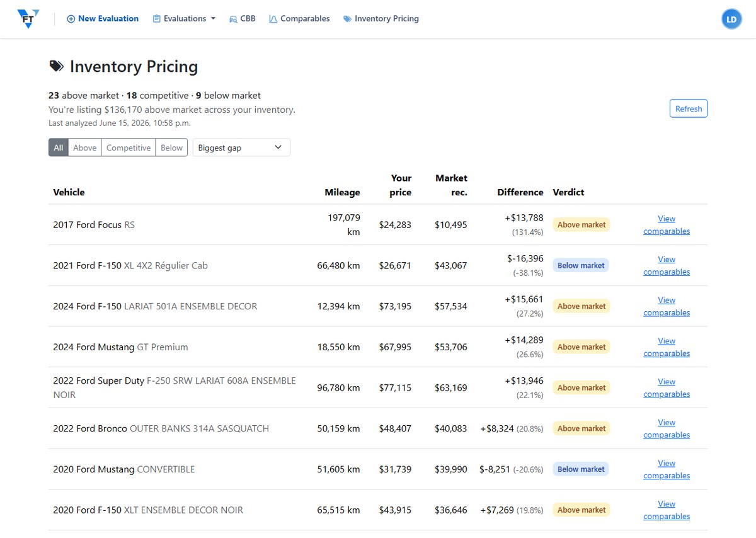Click the $-16,396 difference value

[525, 259]
